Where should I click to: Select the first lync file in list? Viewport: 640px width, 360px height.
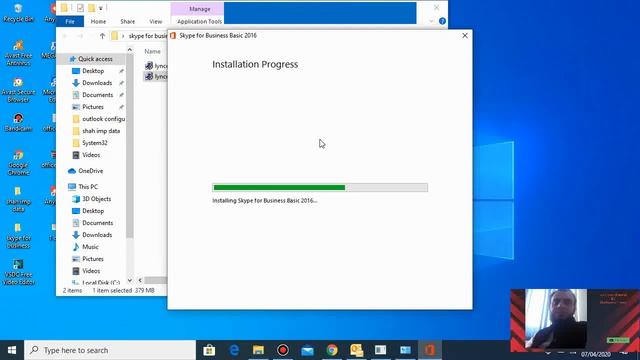(156, 65)
